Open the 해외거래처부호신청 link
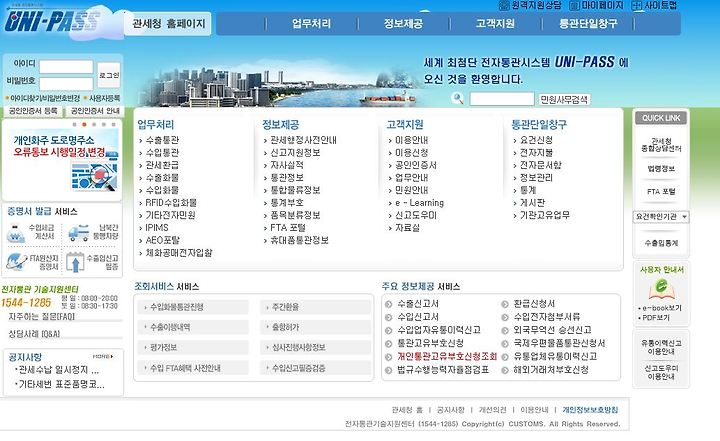This screenshot has width=720, height=441. click(551, 370)
